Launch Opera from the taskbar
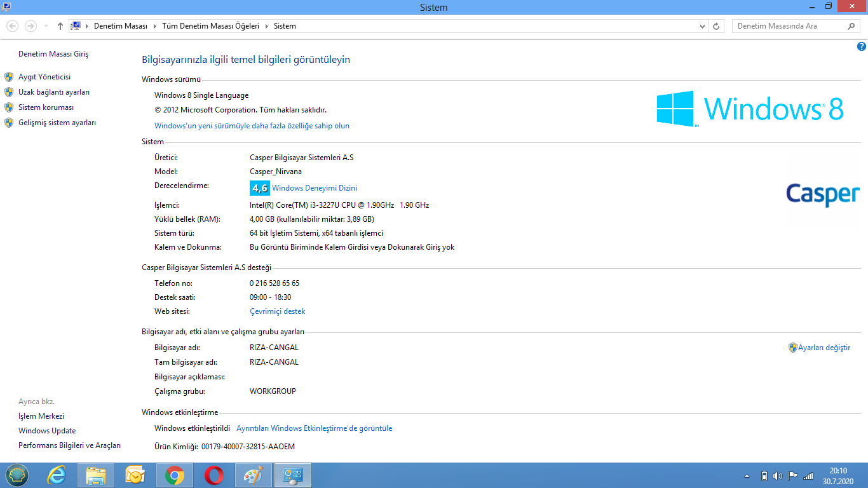Screen dimensions: 868x488 [x=214, y=475]
